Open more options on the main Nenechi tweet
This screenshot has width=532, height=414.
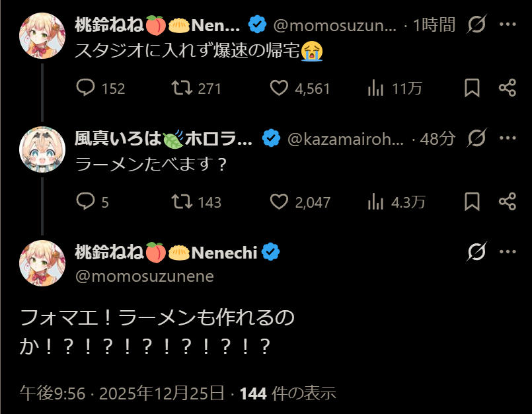508,252
